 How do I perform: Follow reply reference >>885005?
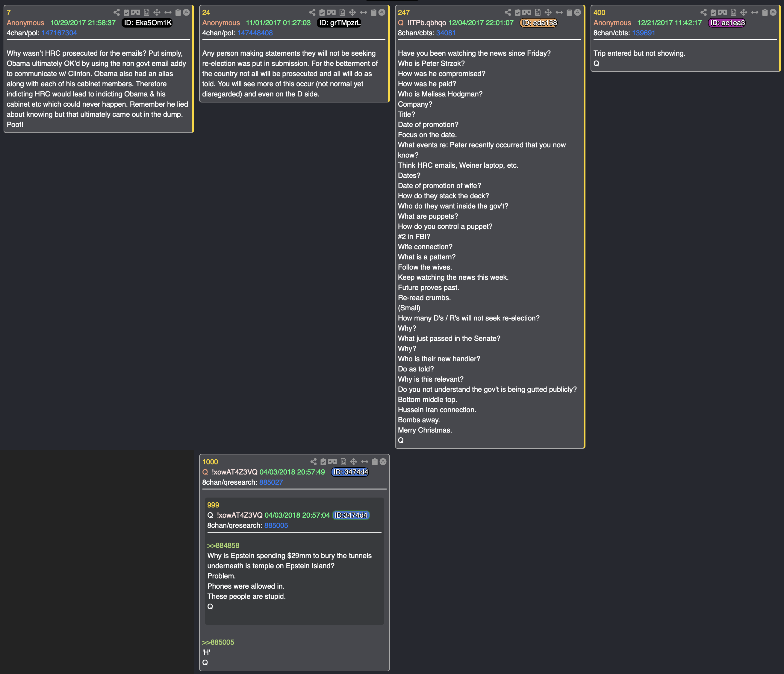[x=218, y=642]
